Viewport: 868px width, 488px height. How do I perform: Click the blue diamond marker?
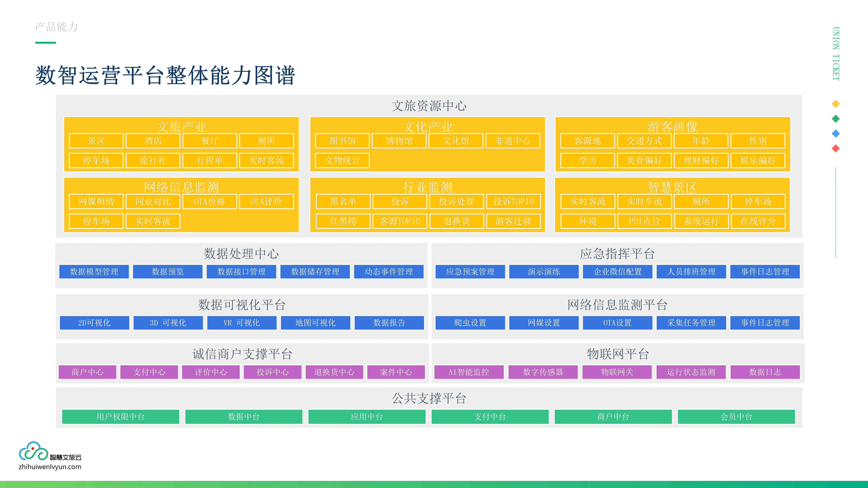pyautogui.click(x=836, y=134)
